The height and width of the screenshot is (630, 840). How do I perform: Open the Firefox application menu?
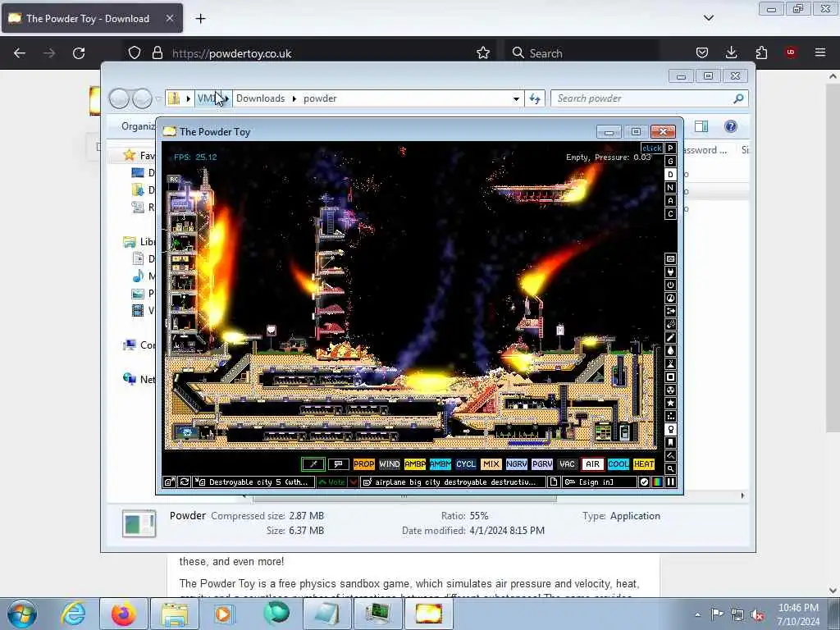click(820, 52)
